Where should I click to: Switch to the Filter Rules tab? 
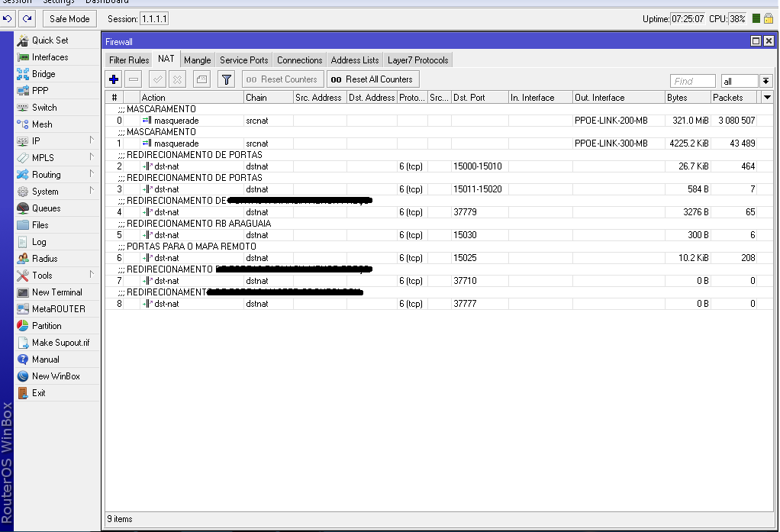(129, 60)
